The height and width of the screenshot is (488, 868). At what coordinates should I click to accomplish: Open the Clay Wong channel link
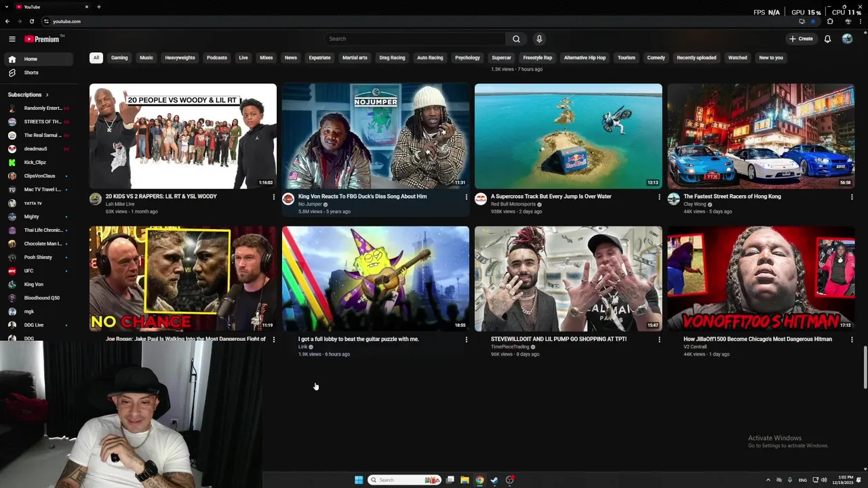pos(695,204)
